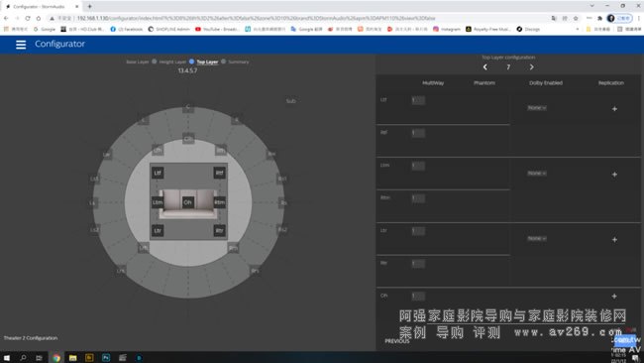This screenshot has width=644, height=363.
Task: Select the Base Layer step radio
Action: pyautogui.click(x=155, y=61)
